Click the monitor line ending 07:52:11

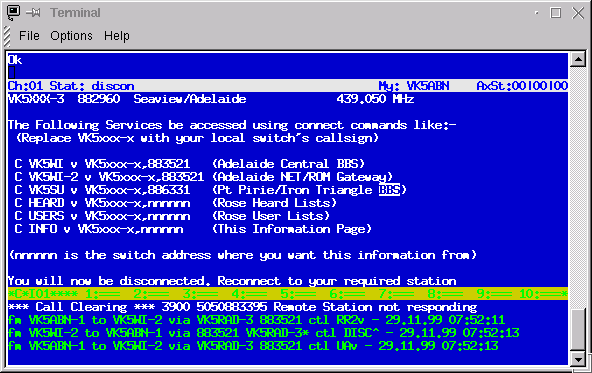256,320
